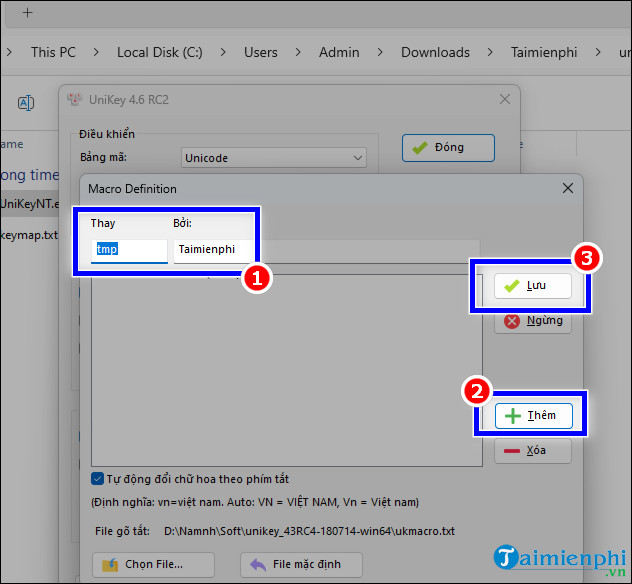Select UniKeyNT file in Explorer list

(30, 204)
